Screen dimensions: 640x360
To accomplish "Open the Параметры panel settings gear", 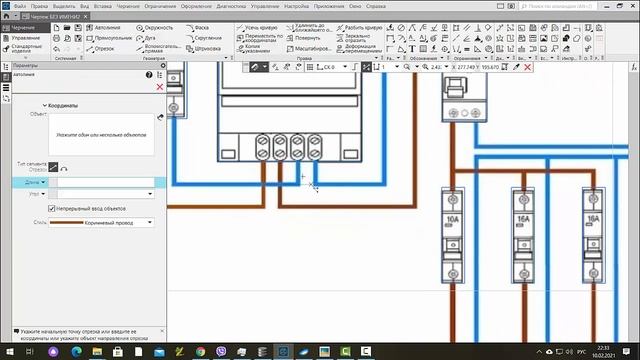I will (x=163, y=65).
